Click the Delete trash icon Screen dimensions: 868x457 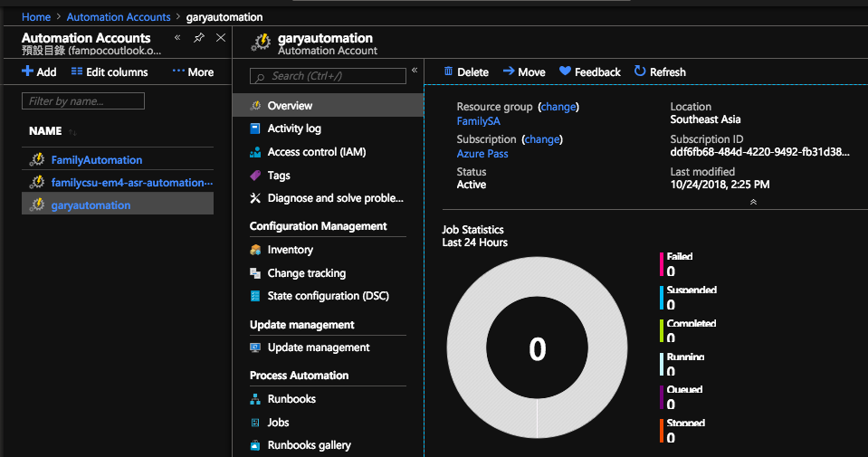coord(448,71)
